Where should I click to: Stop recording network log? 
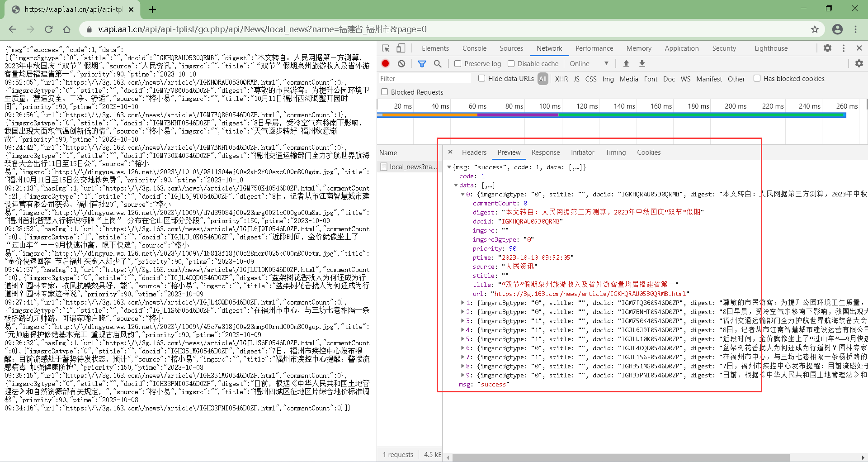click(385, 64)
